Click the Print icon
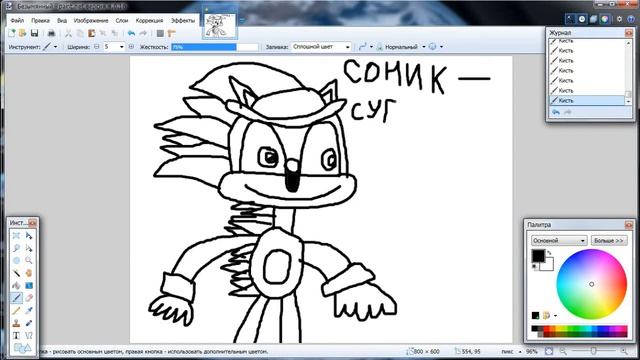Screen dimensions: 640x360 tap(51, 33)
